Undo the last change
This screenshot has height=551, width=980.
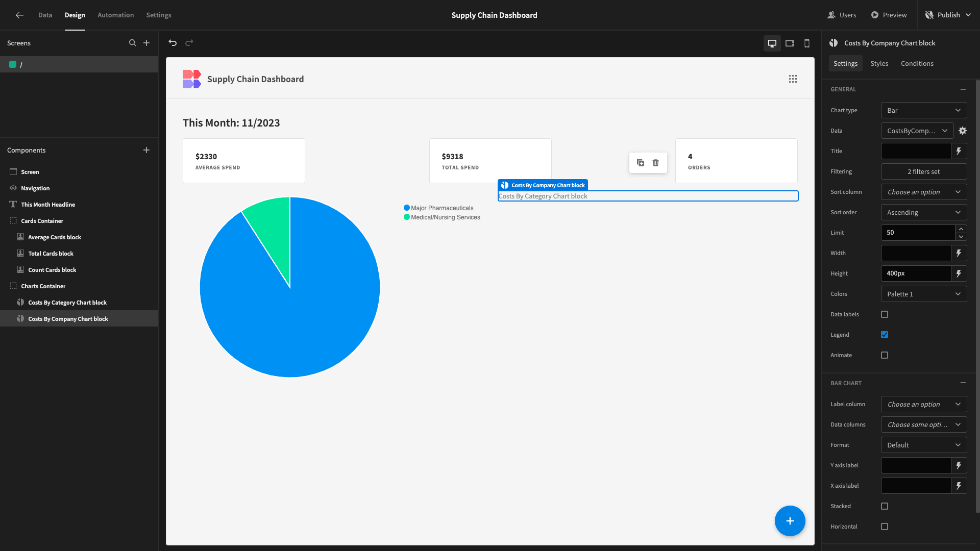pyautogui.click(x=173, y=43)
